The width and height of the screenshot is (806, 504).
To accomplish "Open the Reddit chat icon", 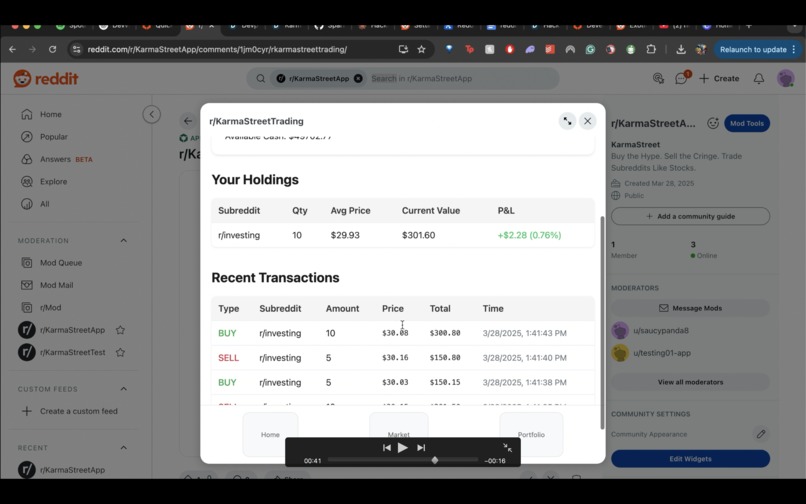I will point(682,78).
